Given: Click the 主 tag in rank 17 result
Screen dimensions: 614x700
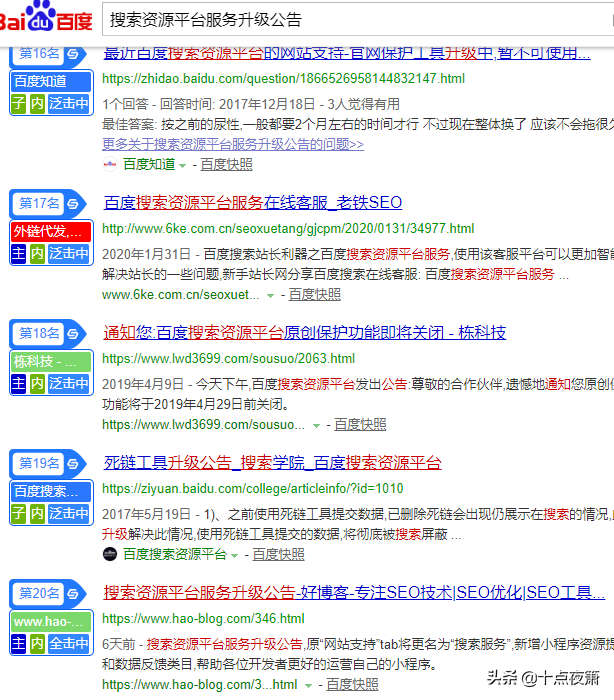Looking at the screenshot, I should coord(19,254).
